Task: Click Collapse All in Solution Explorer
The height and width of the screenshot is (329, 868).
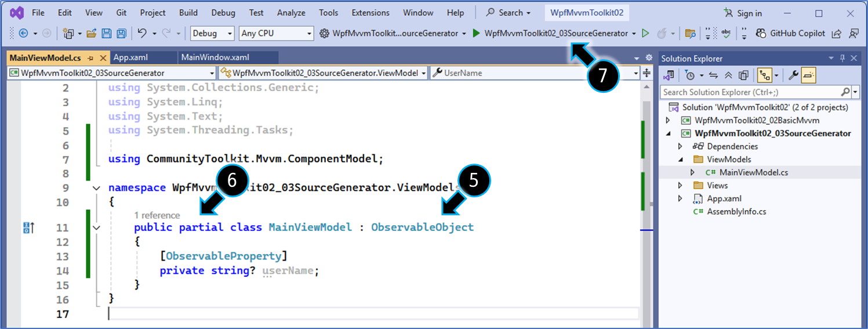Action: 729,75
